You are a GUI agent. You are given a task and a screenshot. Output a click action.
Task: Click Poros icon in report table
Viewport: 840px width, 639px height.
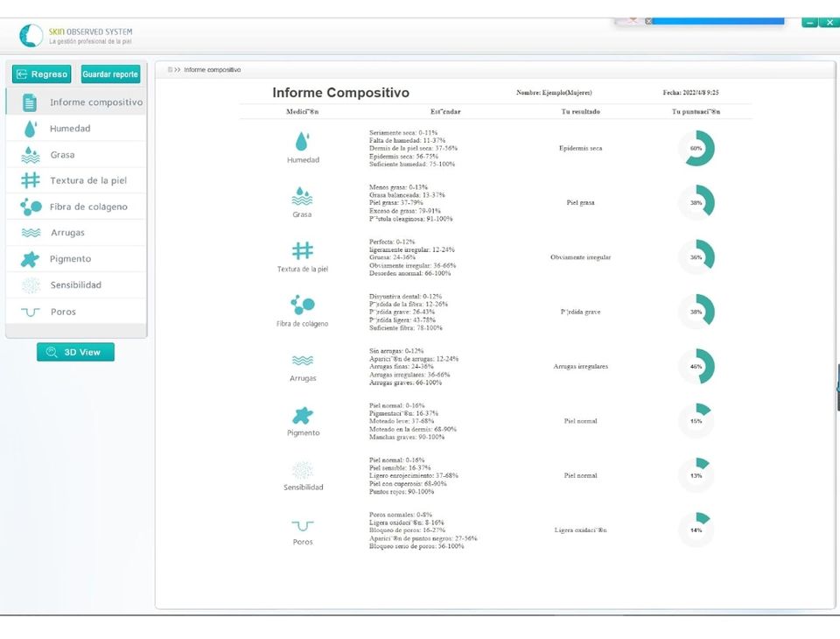point(303,526)
